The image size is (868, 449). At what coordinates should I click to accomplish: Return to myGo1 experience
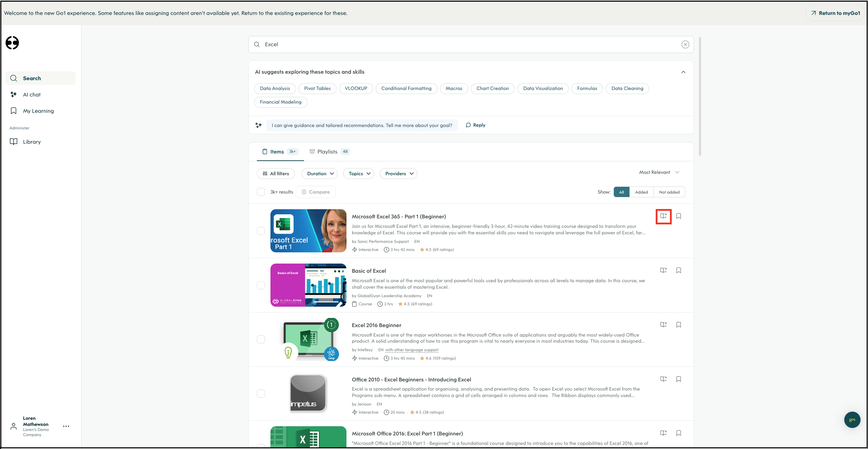click(835, 13)
